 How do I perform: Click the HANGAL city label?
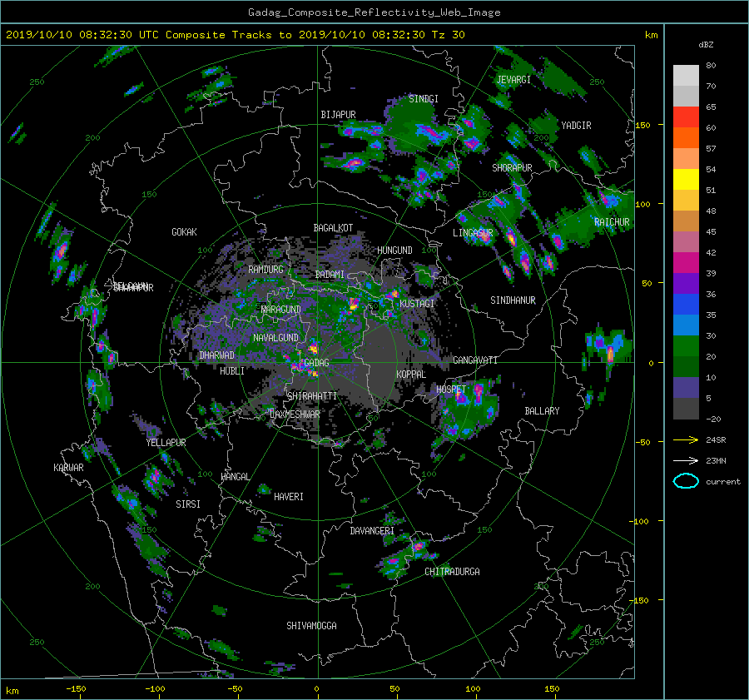tap(236, 477)
